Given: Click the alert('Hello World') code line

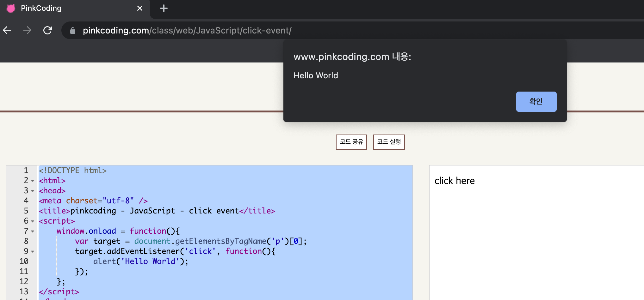Looking at the screenshot, I should pyautogui.click(x=141, y=261).
